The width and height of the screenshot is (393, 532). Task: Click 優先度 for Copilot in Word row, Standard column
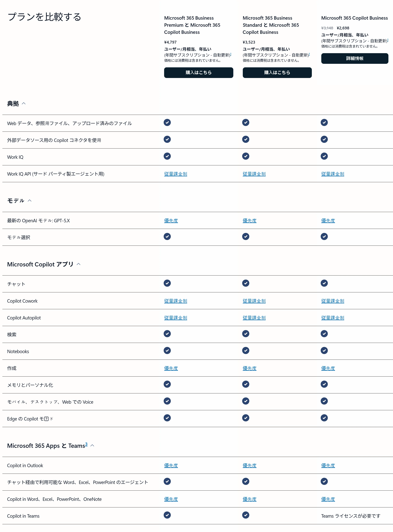click(250, 500)
